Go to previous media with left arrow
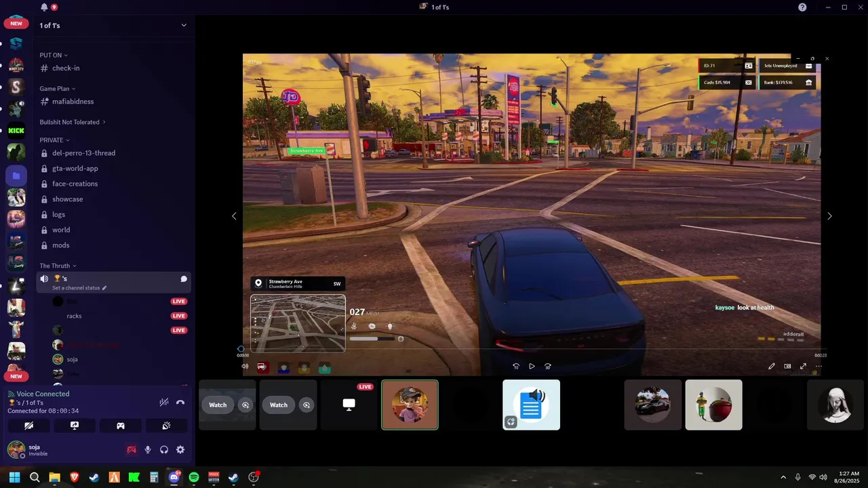The image size is (868, 488). pos(234,216)
